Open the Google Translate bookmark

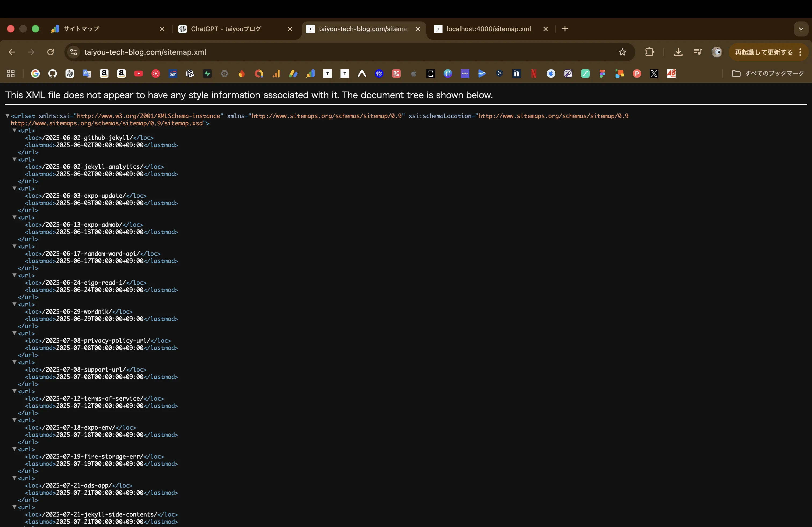(87, 73)
